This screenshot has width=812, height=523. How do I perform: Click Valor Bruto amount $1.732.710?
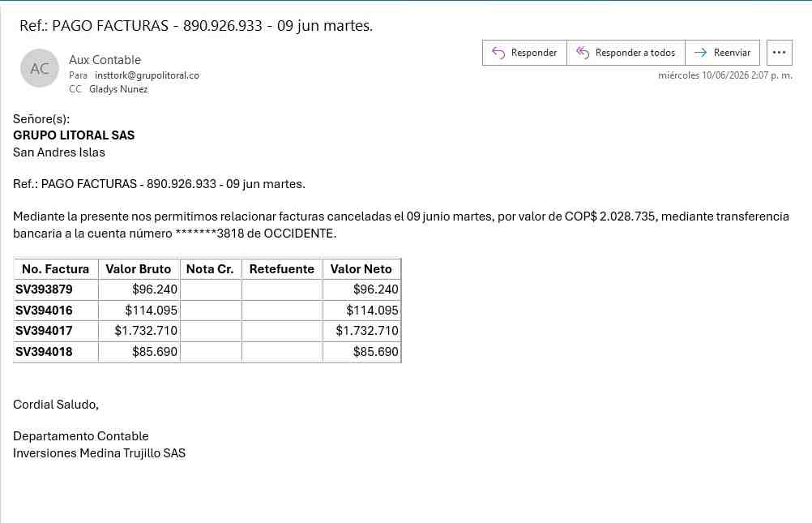tap(146, 331)
